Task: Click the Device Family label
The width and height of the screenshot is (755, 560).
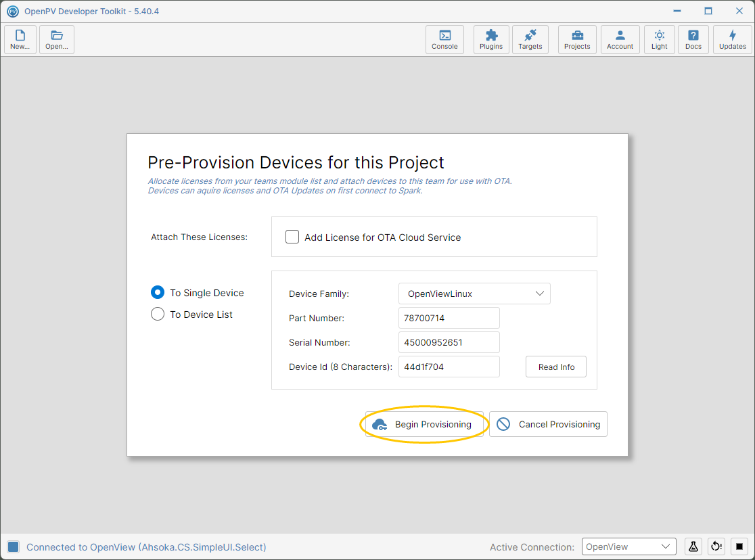Action: point(319,294)
